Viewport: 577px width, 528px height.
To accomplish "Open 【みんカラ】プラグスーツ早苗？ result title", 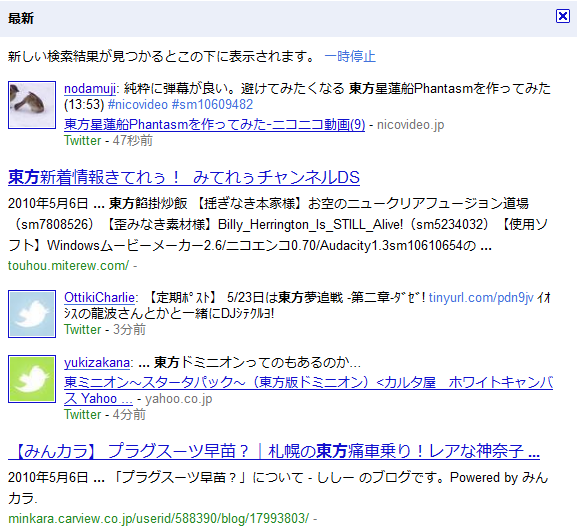I will (274, 451).
